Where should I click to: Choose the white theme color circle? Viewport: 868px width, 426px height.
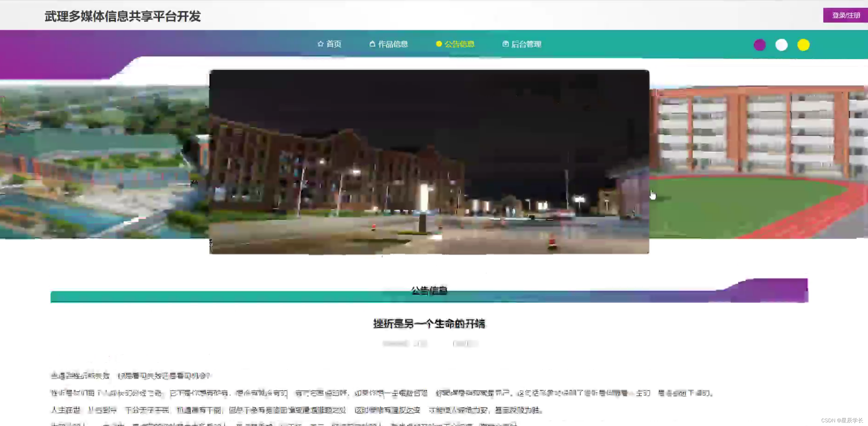pyautogui.click(x=781, y=45)
